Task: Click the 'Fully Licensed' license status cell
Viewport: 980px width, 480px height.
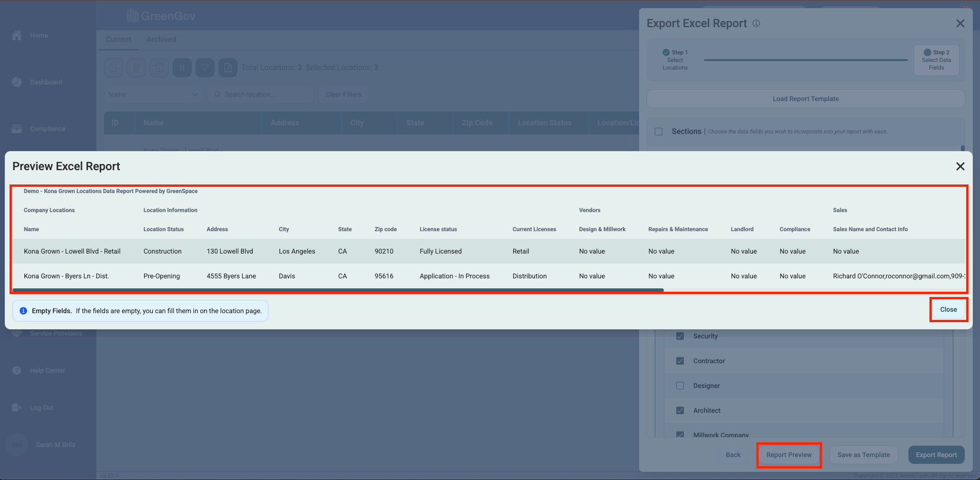Action: pos(441,251)
